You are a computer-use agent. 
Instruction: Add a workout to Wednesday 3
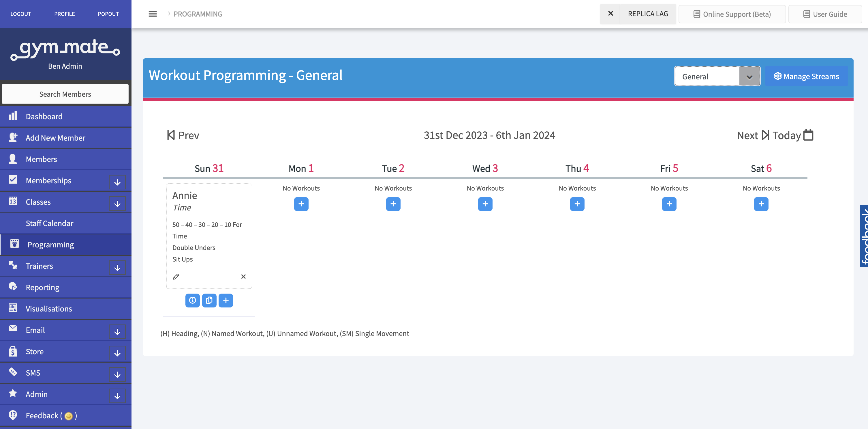tap(485, 204)
